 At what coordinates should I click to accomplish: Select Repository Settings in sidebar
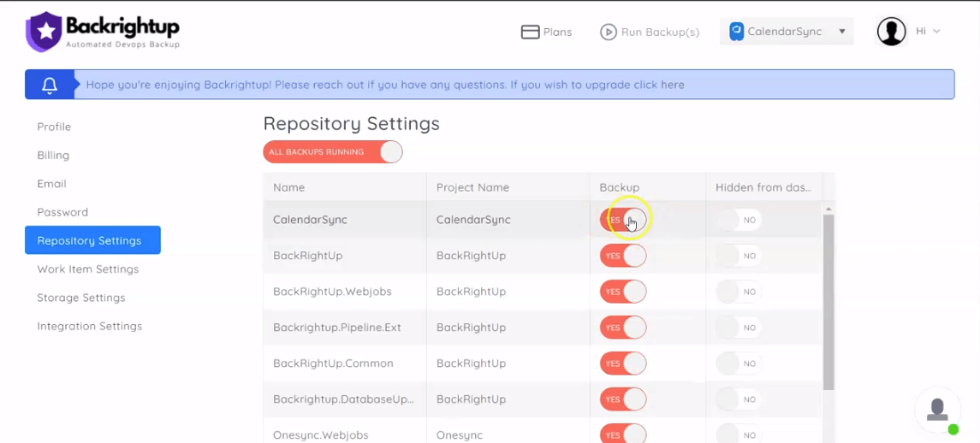92,240
